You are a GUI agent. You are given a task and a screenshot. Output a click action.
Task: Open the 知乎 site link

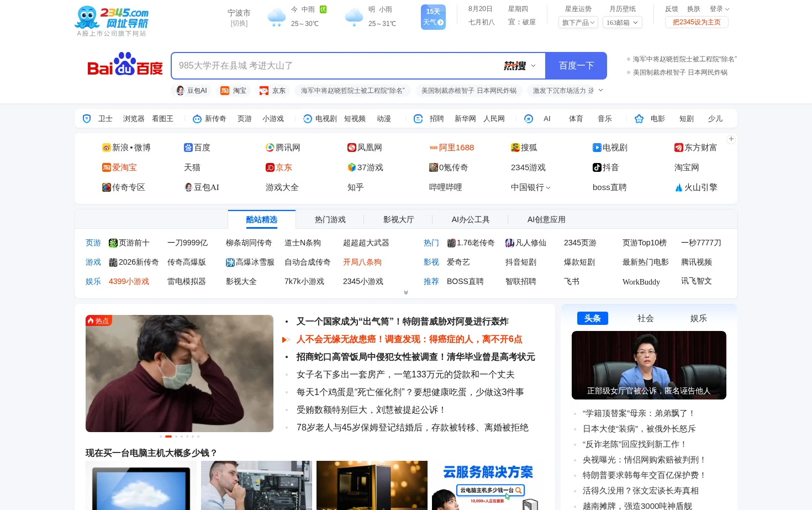356,187
